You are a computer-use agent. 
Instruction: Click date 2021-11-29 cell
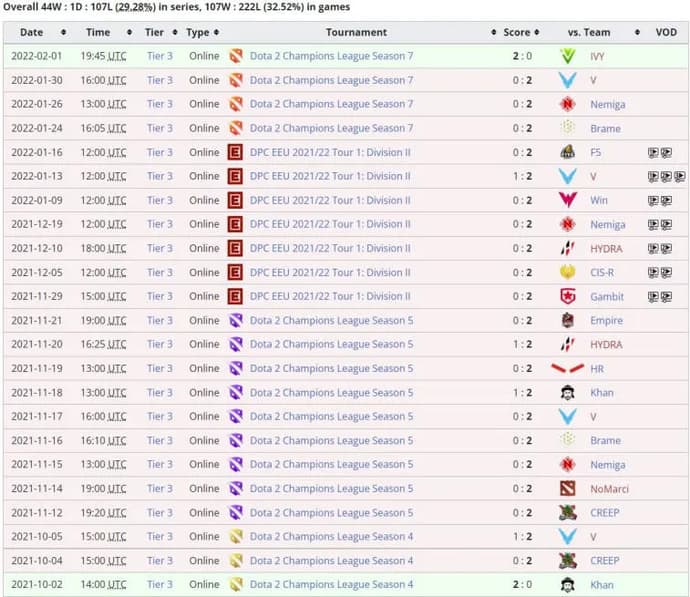pos(37,296)
